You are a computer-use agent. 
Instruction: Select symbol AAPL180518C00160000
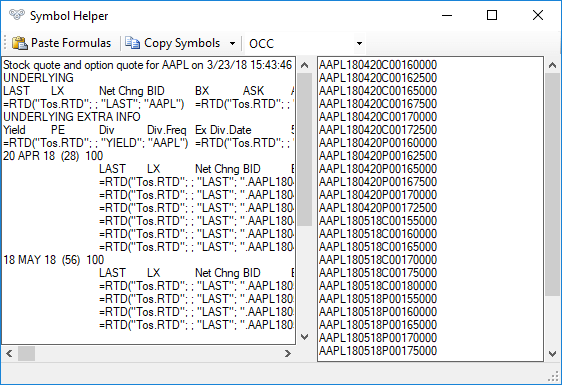[378, 234]
